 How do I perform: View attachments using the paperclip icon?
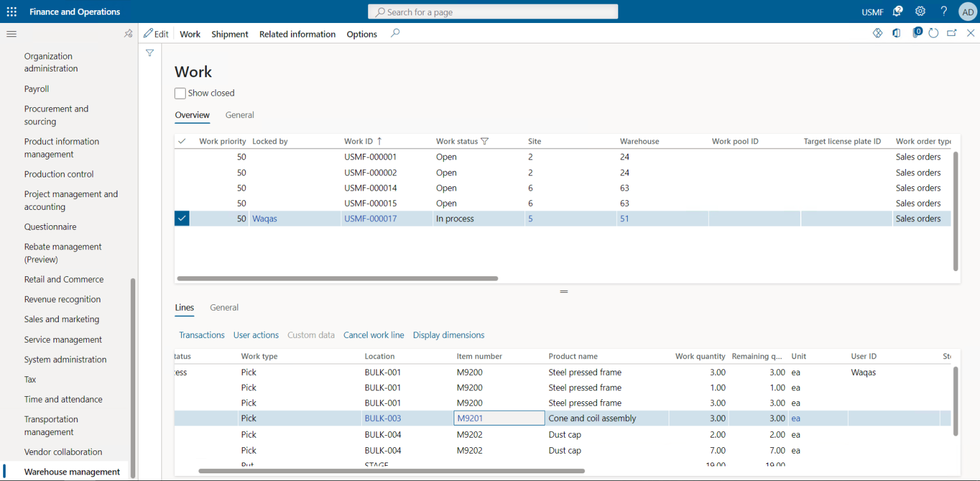tap(916, 33)
